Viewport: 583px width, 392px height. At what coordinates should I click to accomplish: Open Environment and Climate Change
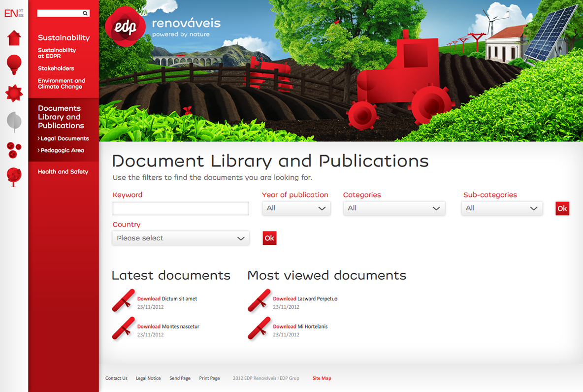[x=62, y=84]
